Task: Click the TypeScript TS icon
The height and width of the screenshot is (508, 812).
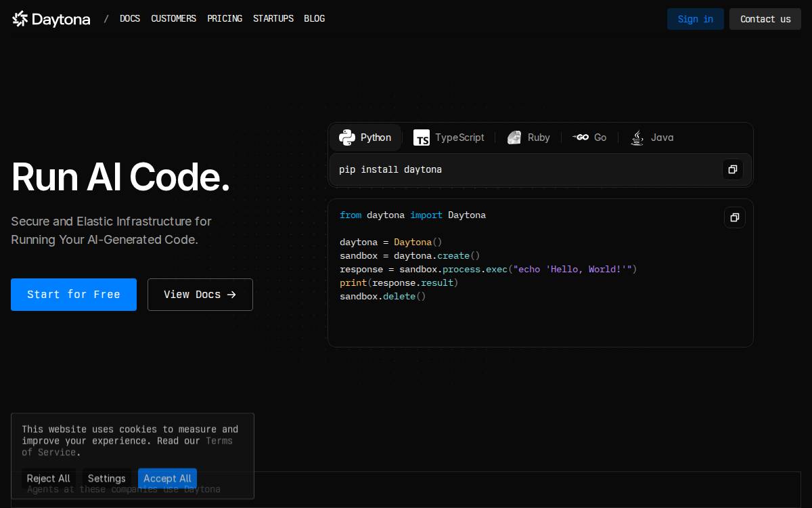Action: coord(422,137)
